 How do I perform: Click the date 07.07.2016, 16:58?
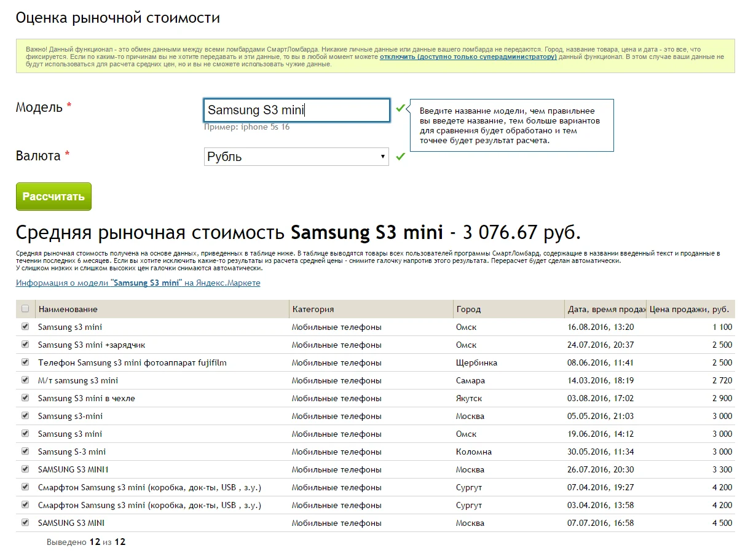pyautogui.click(x=600, y=523)
